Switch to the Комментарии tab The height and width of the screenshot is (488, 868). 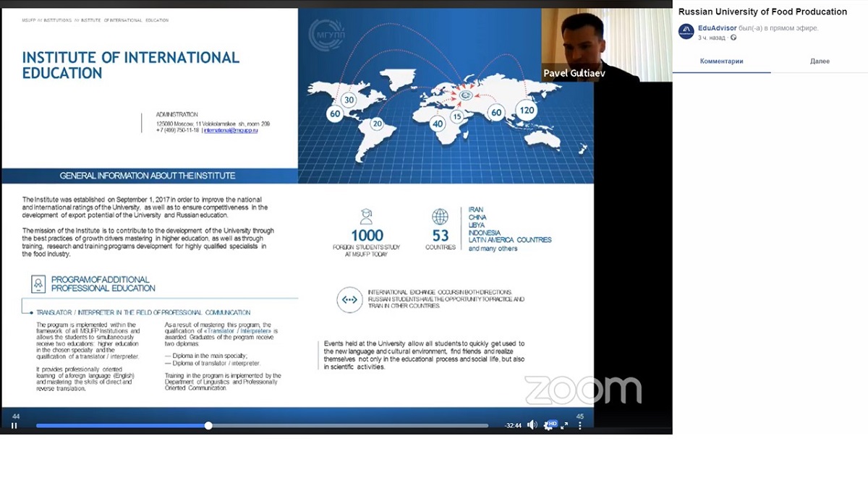point(721,61)
